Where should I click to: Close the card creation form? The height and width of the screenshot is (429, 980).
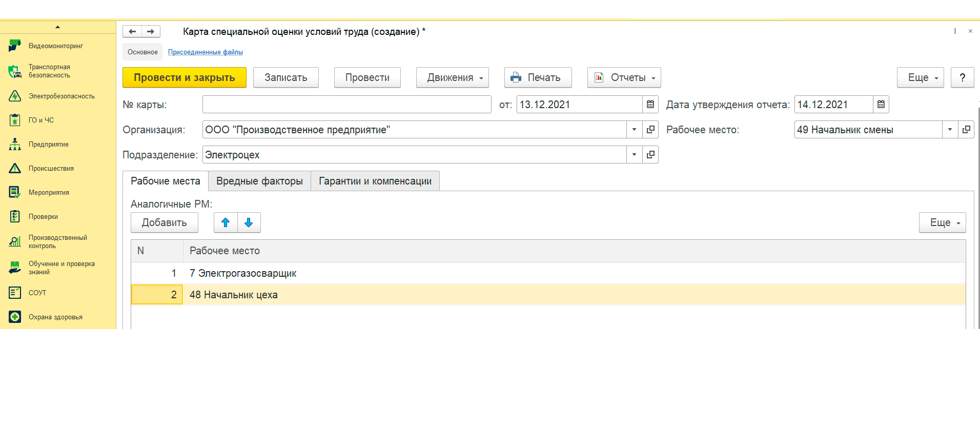(970, 31)
